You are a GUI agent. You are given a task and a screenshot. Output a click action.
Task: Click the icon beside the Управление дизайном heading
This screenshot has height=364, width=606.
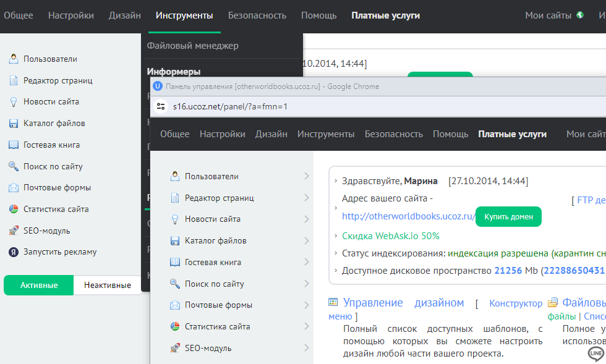333,302
